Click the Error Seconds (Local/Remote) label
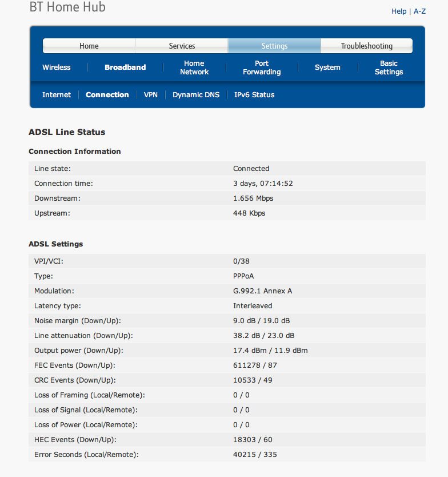Image resolution: width=448 pixels, height=477 pixels. click(86, 455)
